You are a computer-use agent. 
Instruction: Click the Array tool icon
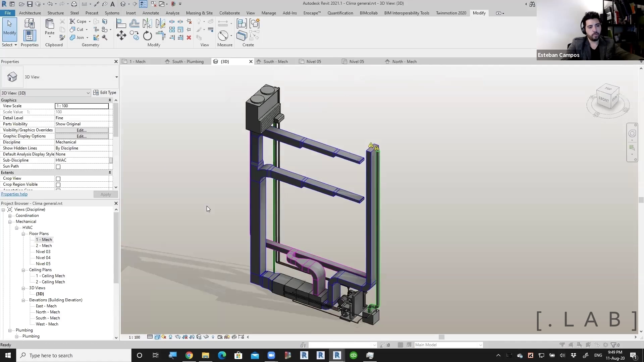pos(172,30)
